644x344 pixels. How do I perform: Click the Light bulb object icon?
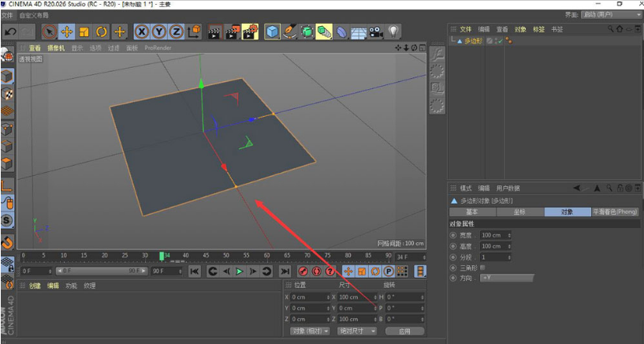coord(393,32)
